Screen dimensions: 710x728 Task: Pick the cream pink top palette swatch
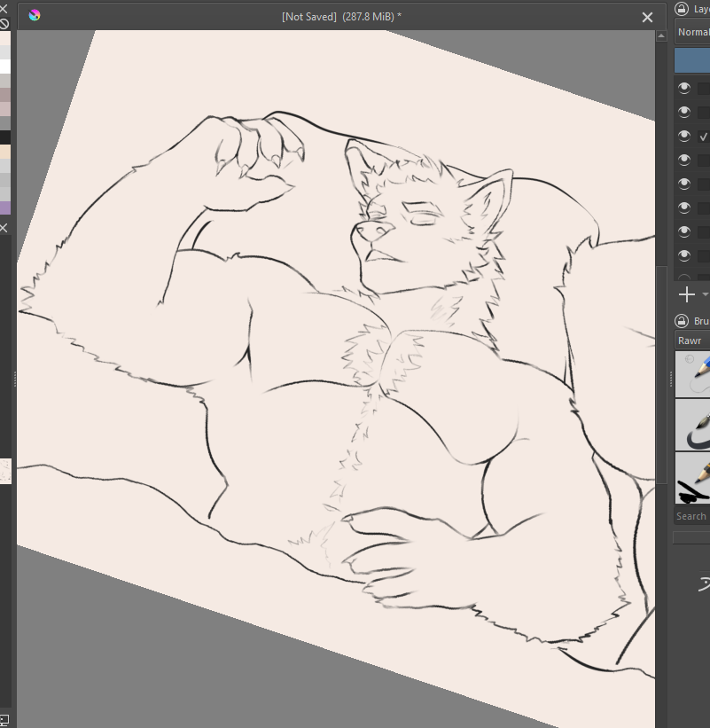(5, 38)
